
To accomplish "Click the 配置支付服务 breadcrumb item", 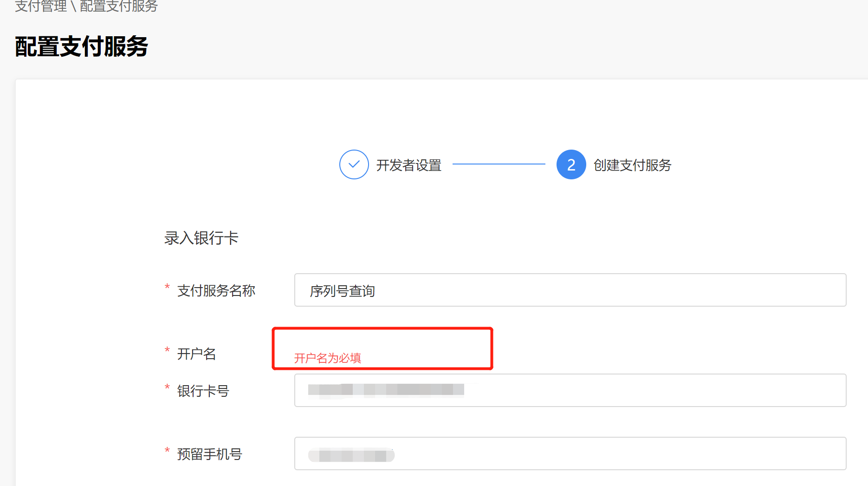I will coord(119,6).
